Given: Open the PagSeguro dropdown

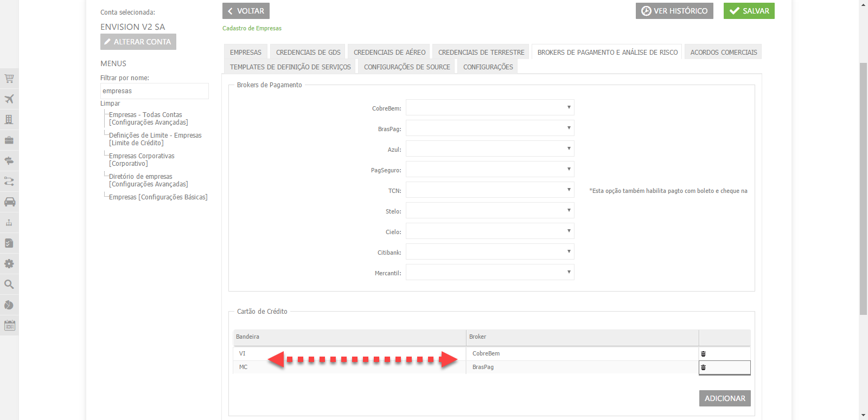Looking at the screenshot, I should 490,169.
